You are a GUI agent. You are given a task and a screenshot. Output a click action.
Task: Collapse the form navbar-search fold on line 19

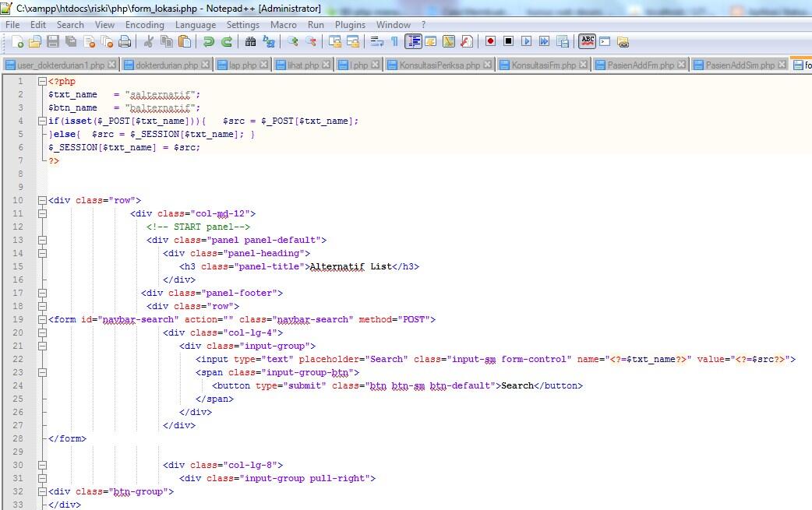(42, 320)
